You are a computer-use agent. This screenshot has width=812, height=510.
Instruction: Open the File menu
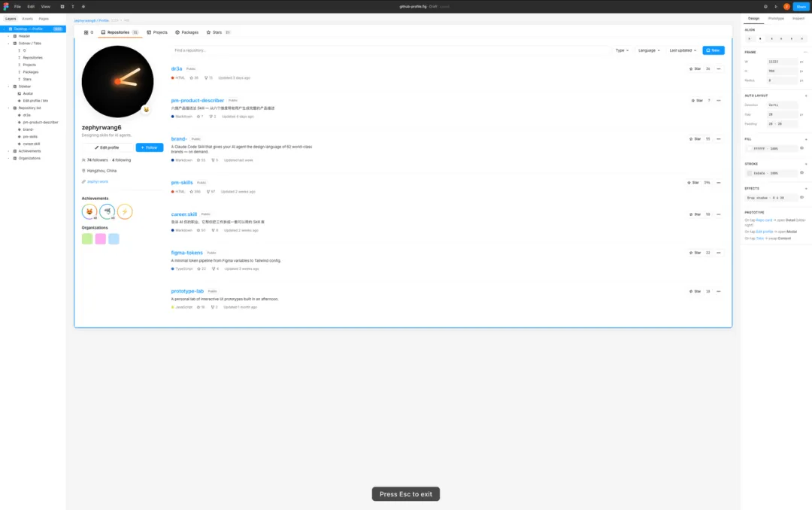(17, 6)
